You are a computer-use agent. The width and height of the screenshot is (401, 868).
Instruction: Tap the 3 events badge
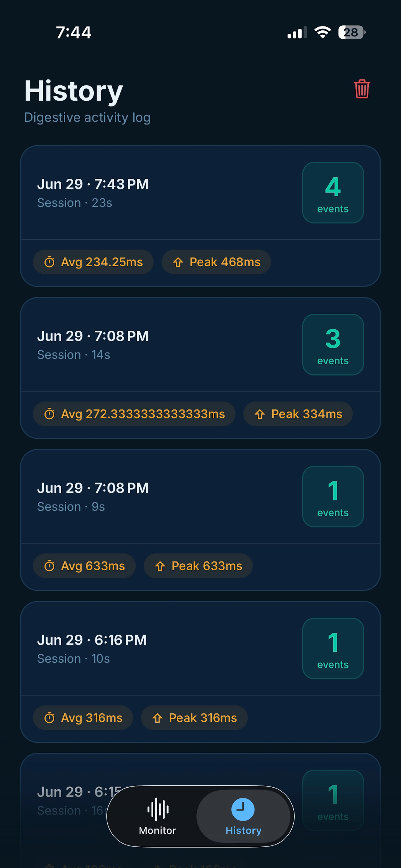tap(333, 345)
